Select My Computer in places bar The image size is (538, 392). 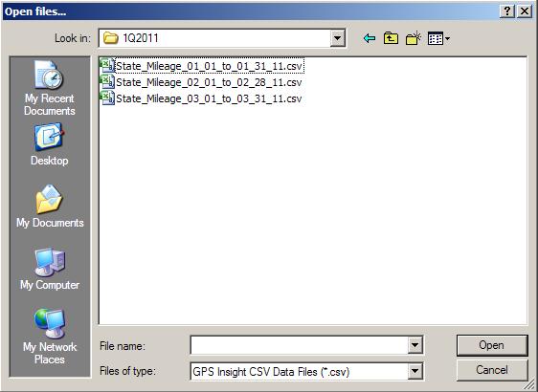pyautogui.click(x=50, y=269)
